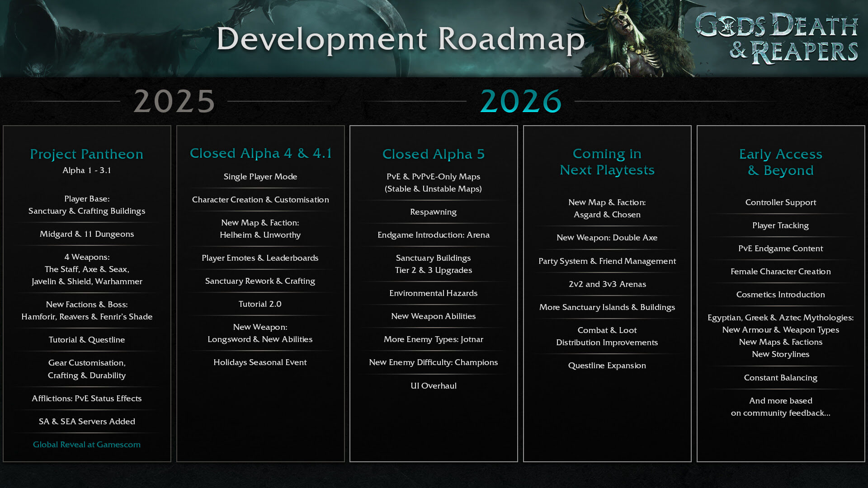Click New Map & Faction: Asgard & Chosen
The width and height of the screenshot is (868, 488).
[x=607, y=209]
